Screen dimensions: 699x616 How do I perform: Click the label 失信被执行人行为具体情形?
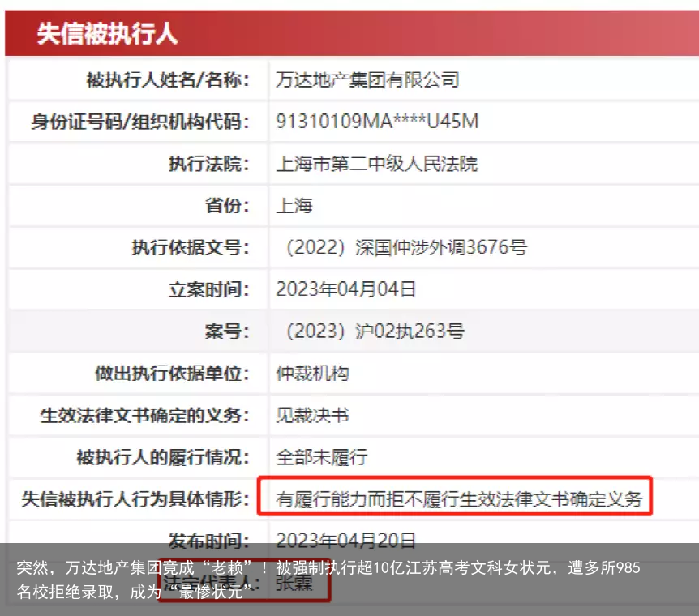tap(135, 498)
